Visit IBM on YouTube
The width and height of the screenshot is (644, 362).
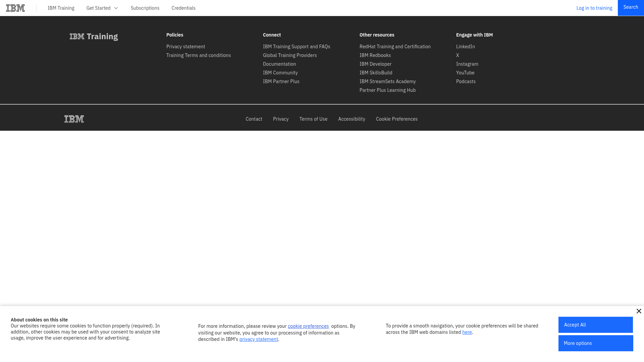tap(465, 73)
